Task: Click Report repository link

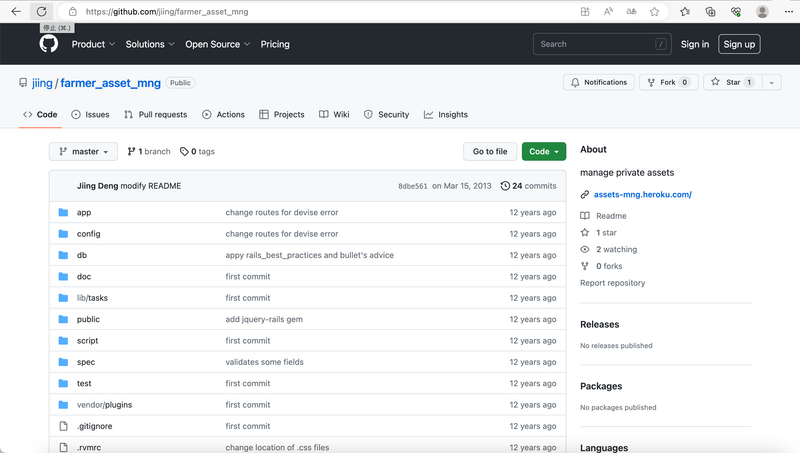Action: pos(613,283)
